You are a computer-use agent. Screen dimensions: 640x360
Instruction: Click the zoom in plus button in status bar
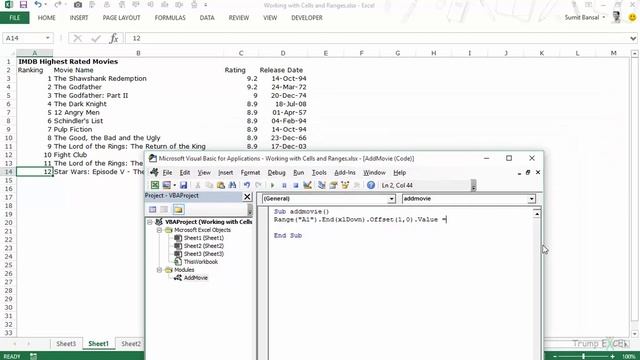612,356
